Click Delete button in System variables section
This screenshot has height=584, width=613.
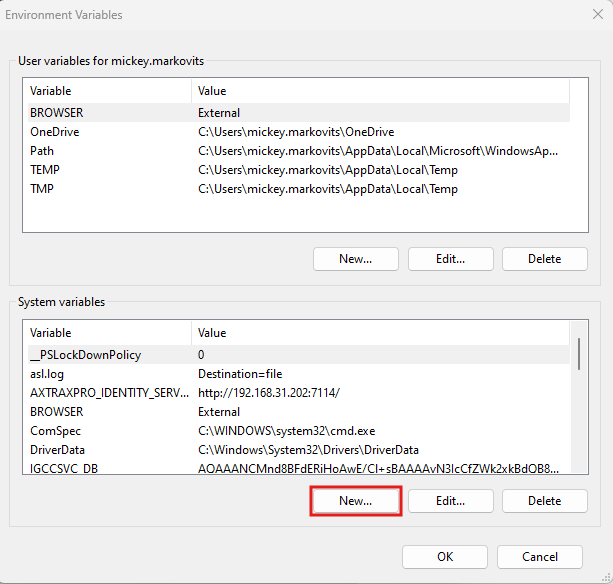click(x=544, y=500)
